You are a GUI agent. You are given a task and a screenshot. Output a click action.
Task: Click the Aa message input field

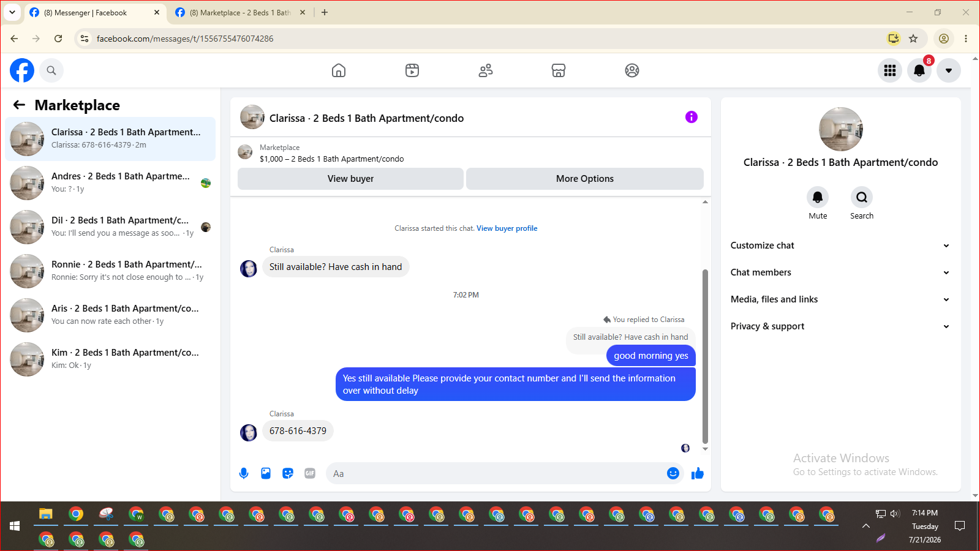[496, 473]
